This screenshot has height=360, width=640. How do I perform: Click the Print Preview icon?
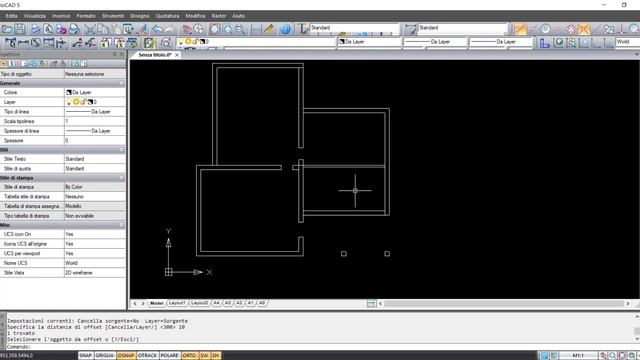coord(48,29)
